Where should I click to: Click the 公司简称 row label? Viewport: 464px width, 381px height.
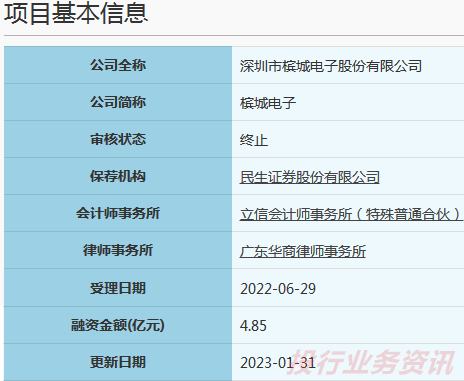[x=118, y=102]
